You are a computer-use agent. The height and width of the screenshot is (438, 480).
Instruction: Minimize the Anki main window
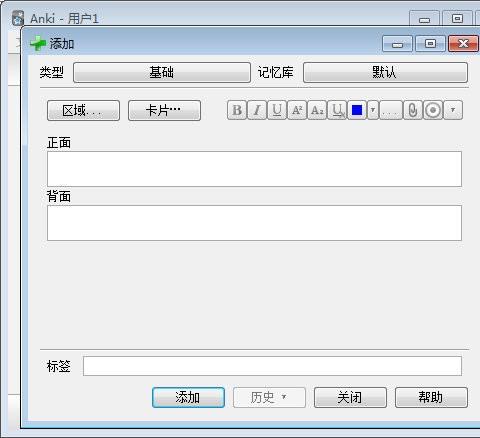click(424, 19)
